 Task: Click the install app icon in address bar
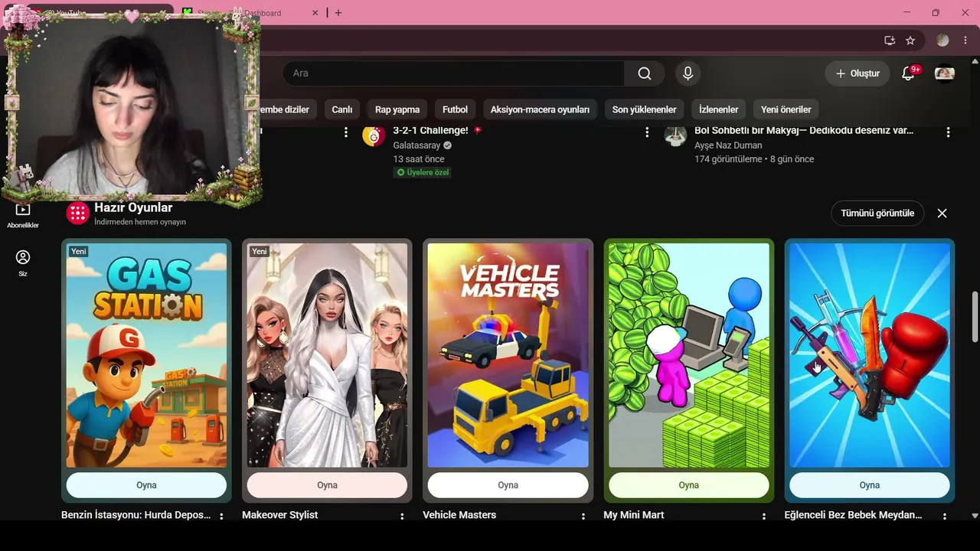(889, 41)
